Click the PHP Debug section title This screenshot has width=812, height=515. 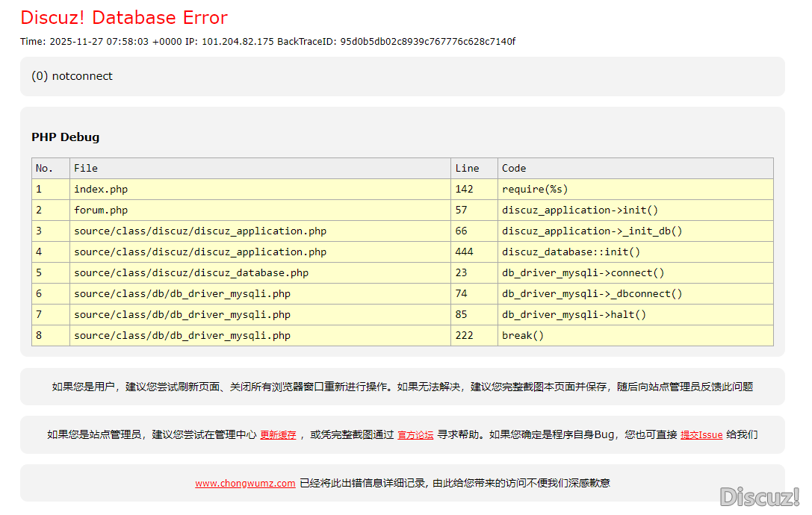[x=66, y=137]
